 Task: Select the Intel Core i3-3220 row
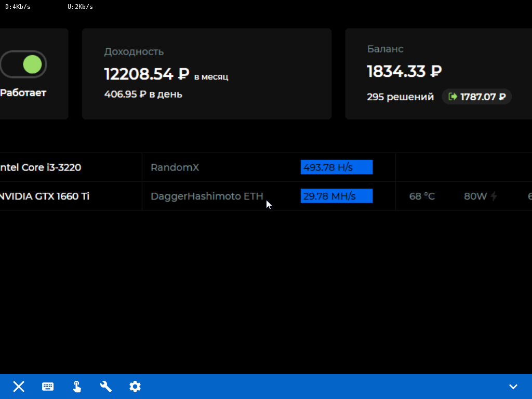point(266,167)
